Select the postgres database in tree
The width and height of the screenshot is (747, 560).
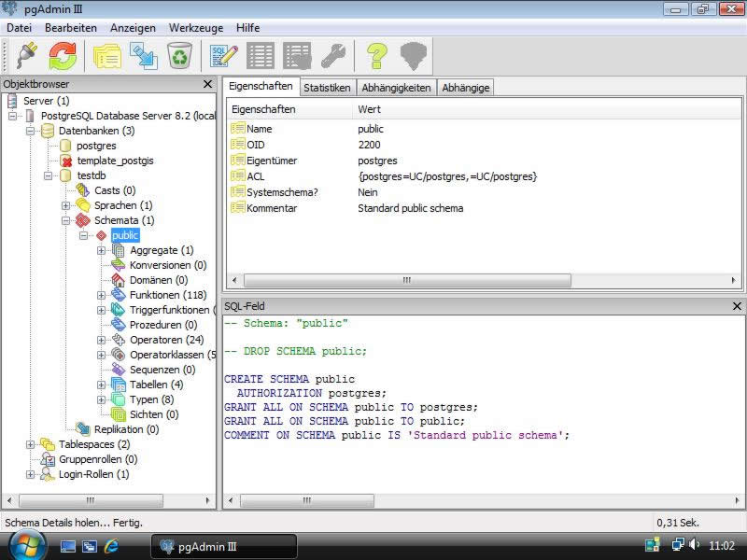(96, 146)
